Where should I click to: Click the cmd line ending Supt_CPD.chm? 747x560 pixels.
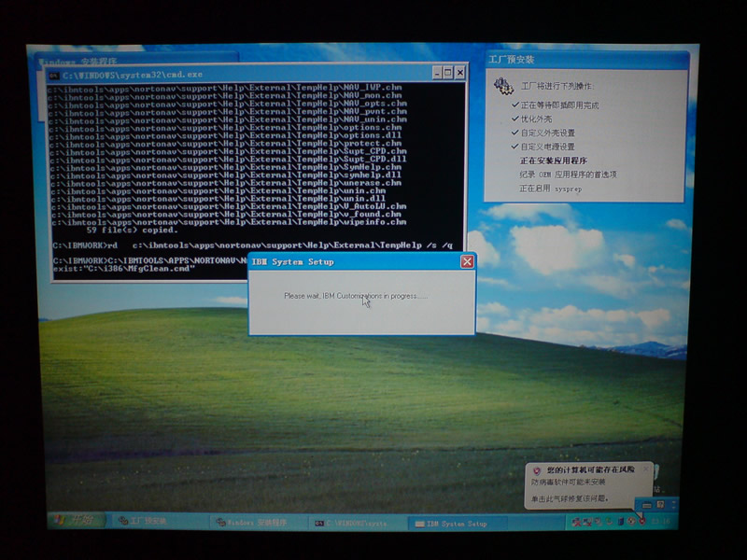228,151
